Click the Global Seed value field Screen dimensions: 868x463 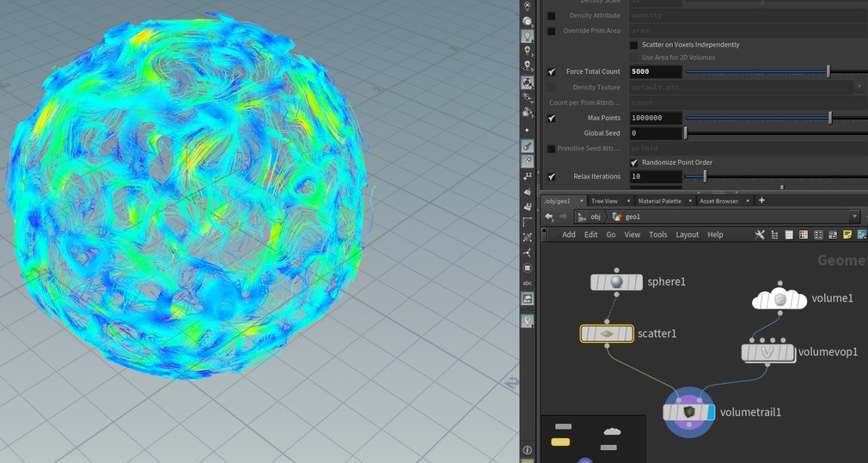coord(655,134)
